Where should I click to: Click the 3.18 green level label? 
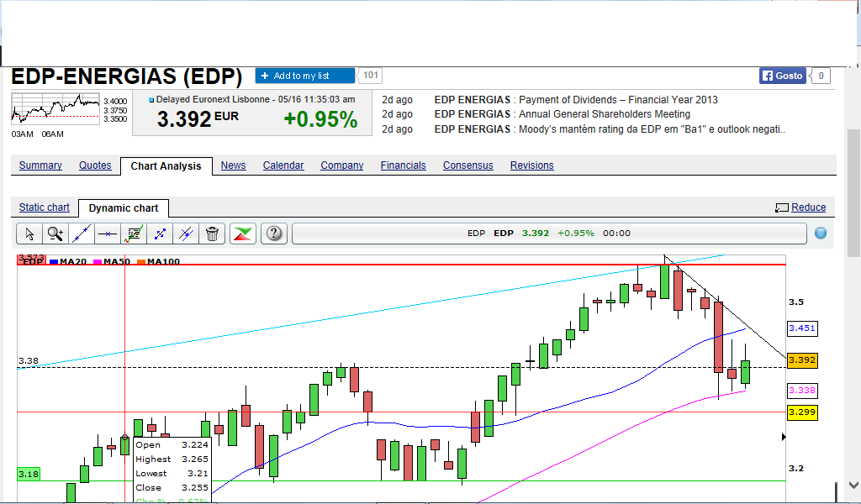[29, 474]
